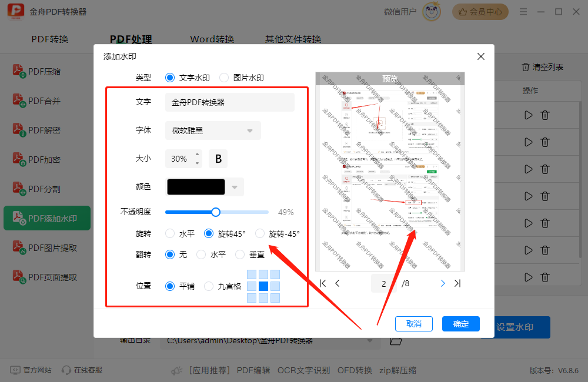This screenshot has width=588, height=382.
Task: Open output directory dropdown arrow
Action: click(370, 341)
